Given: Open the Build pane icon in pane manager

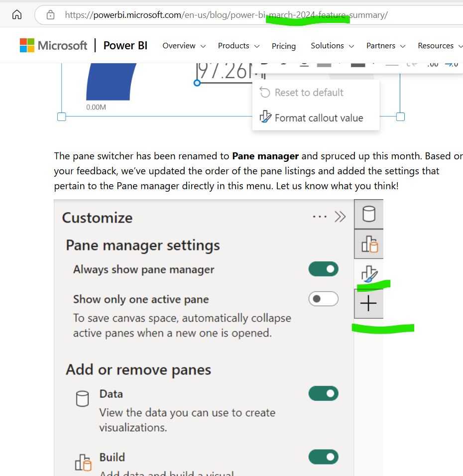Looking at the screenshot, I should [x=369, y=244].
